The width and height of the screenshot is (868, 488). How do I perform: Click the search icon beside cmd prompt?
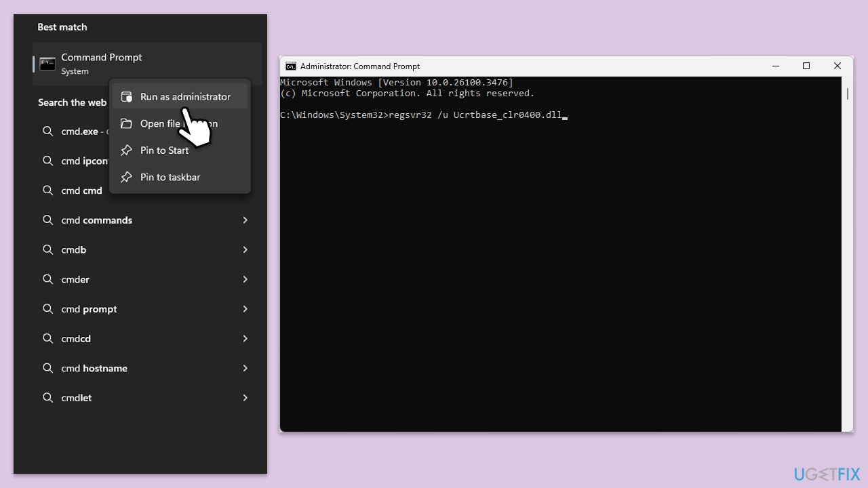[x=48, y=309]
